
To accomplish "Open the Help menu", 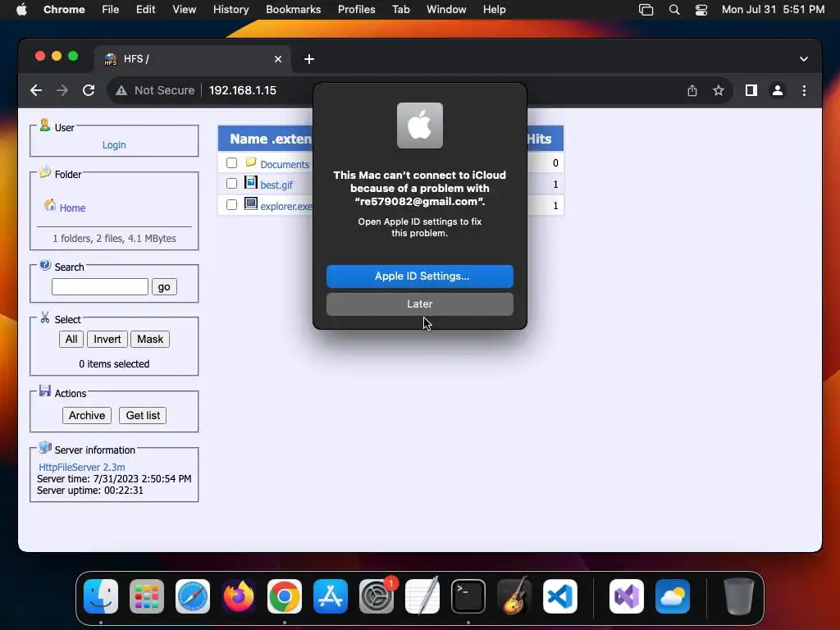I will pyautogui.click(x=494, y=9).
